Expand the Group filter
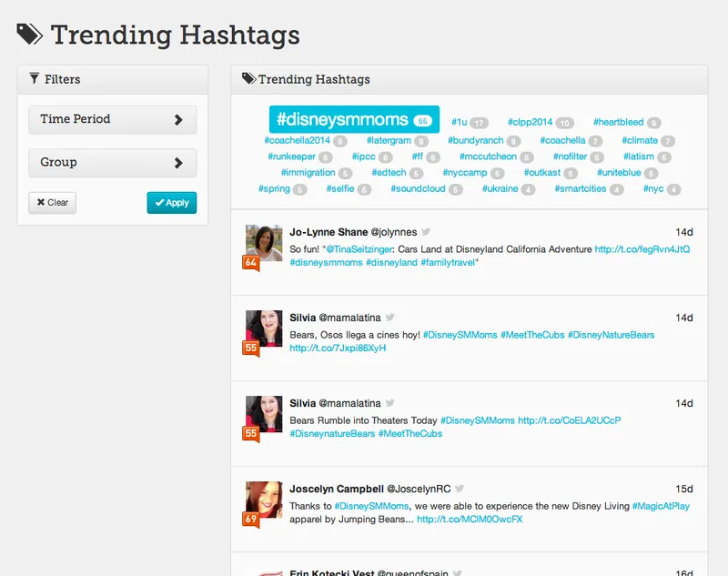 [112, 163]
